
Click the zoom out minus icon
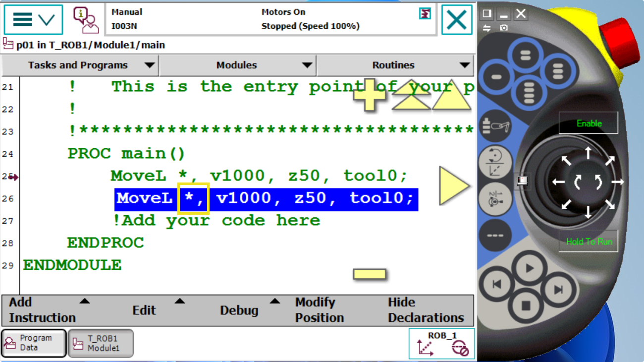369,274
